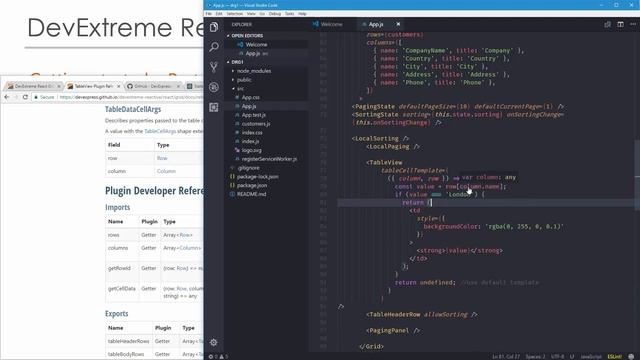Image resolution: width=640 pixels, height=360 pixels.
Task: Click the open changes icon in editor toolbar
Action: pyautogui.click(x=607, y=24)
